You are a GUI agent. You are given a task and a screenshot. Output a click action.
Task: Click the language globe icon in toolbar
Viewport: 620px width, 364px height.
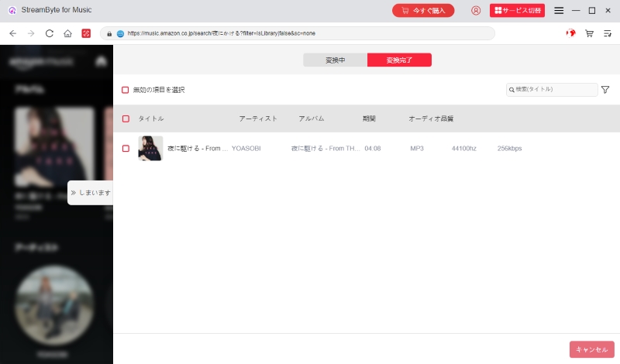[x=570, y=33]
